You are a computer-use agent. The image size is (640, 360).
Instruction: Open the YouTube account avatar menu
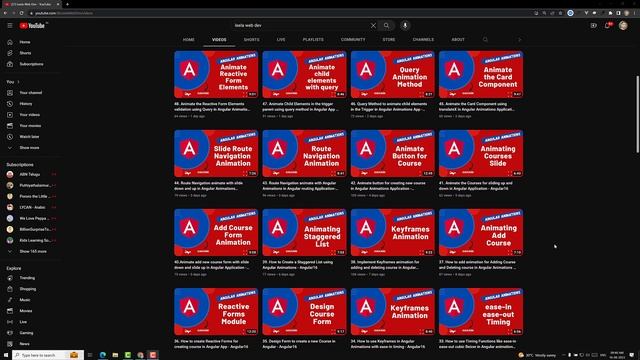pyautogui.click(x=623, y=25)
